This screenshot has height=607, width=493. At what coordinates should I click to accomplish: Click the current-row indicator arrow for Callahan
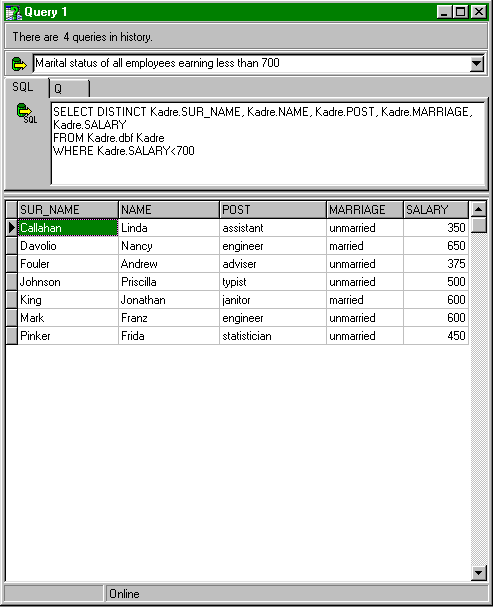coord(12,228)
